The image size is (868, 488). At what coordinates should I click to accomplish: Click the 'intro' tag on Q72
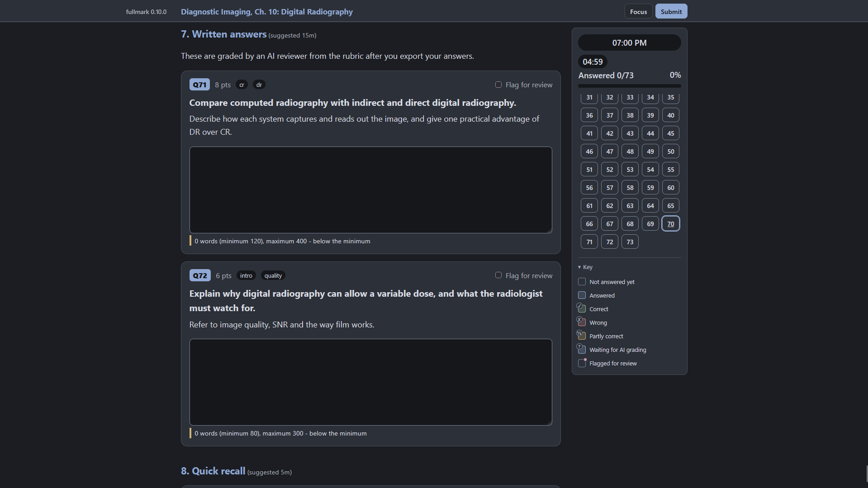point(246,275)
